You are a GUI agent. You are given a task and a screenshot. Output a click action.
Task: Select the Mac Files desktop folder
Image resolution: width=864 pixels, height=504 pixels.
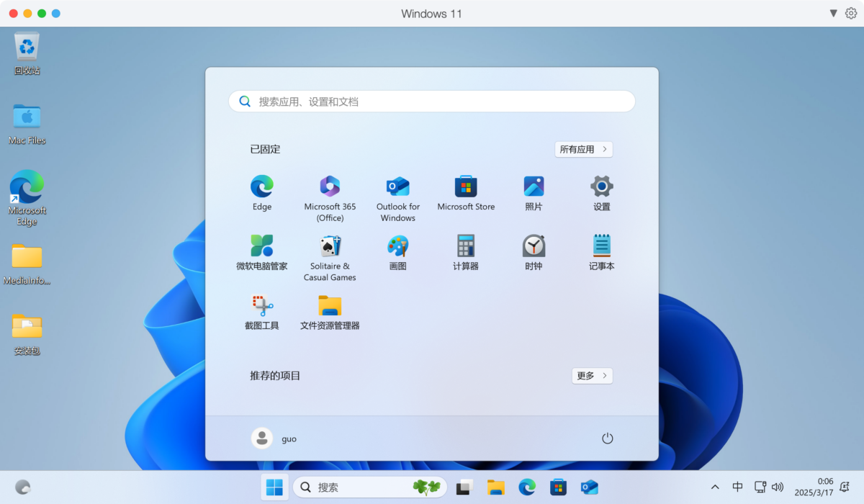pos(27,124)
